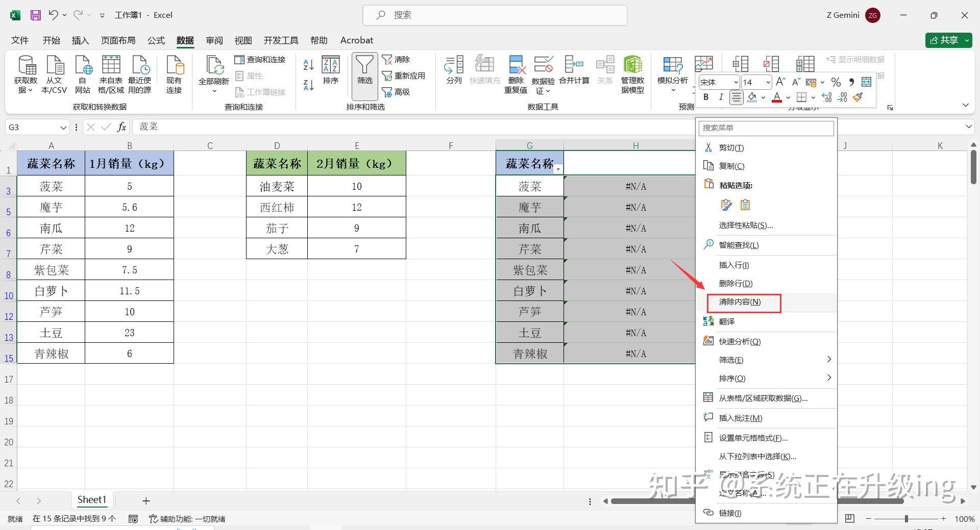Expand the font color dropdown arrow

pyautogui.click(x=788, y=97)
